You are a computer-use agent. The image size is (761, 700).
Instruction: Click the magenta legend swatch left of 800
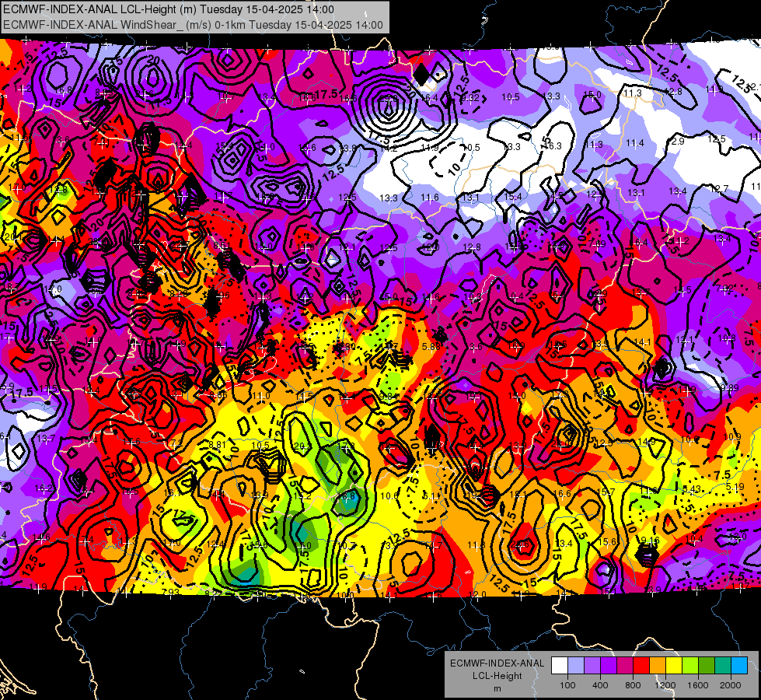[x=625, y=666]
